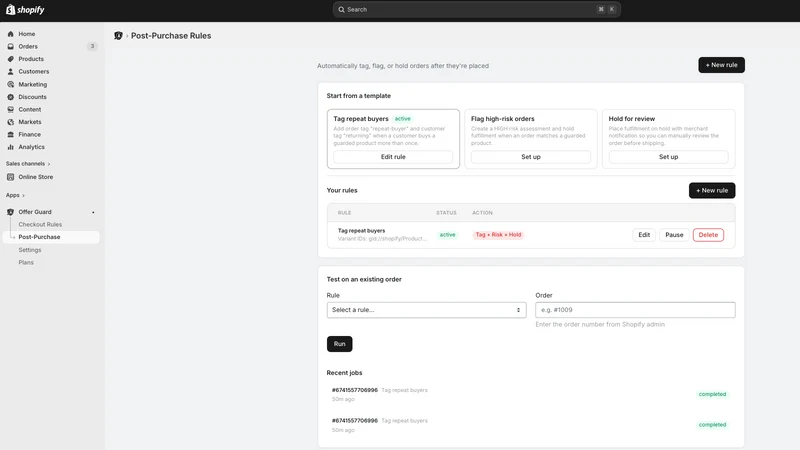The image size is (800, 450).
Task: Click New rule button in Your rules
Action: pyautogui.click(x=712, y=190)
